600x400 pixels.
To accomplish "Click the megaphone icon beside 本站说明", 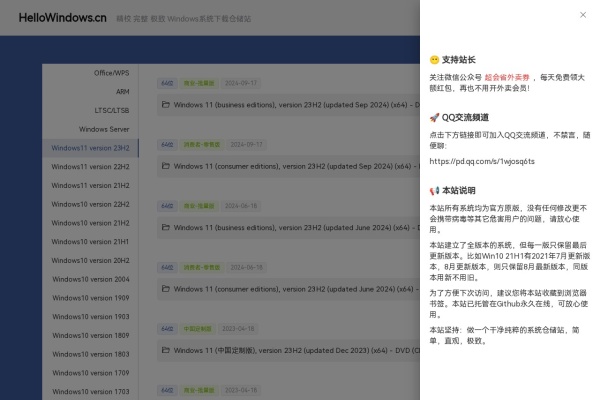I will point(434,190).
